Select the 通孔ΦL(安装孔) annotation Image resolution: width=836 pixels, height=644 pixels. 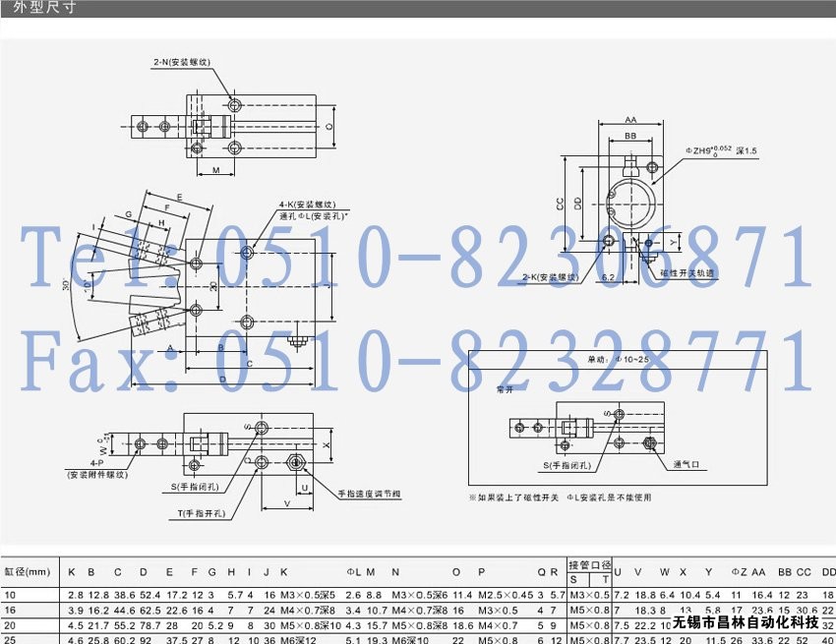pyautogui.click(x=315, y=216)
